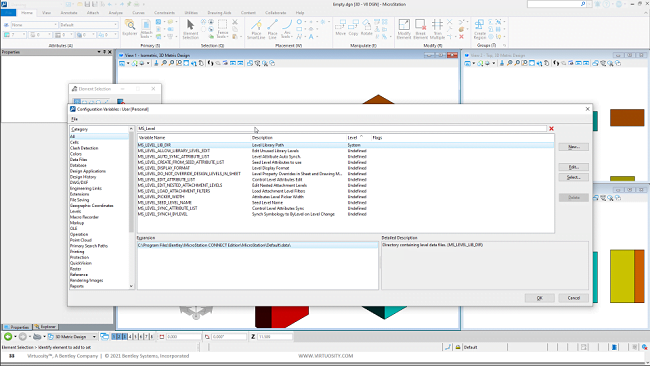Screen dimensions: 650x366
Task: Toggle view 1 button in view group bar
Action: pos(114,337)
